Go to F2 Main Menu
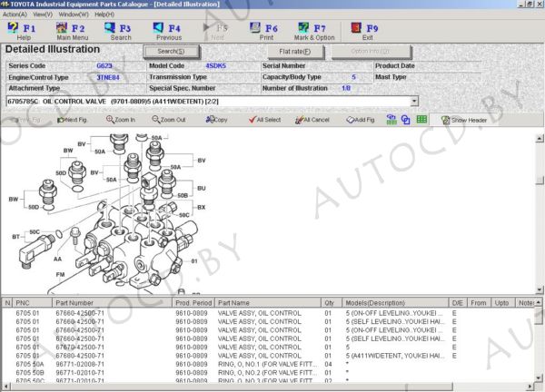This screenshot has height=392, width=545. 72,31
